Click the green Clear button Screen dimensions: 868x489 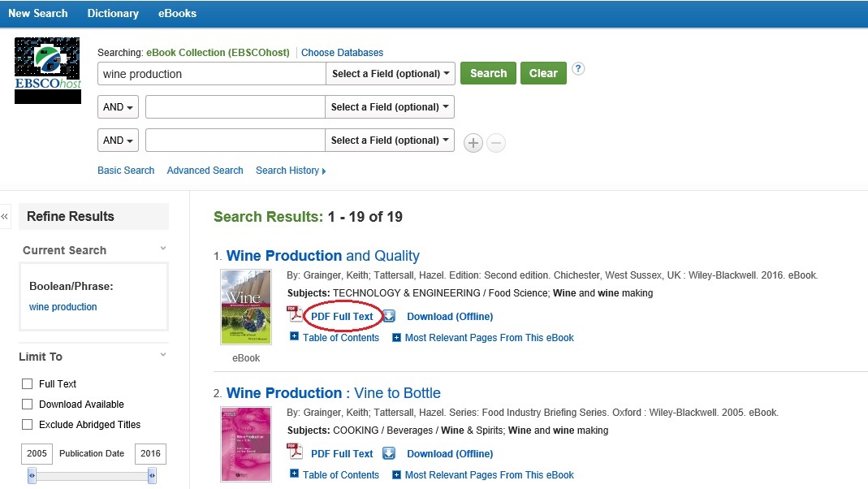click(x=543, y=73)
